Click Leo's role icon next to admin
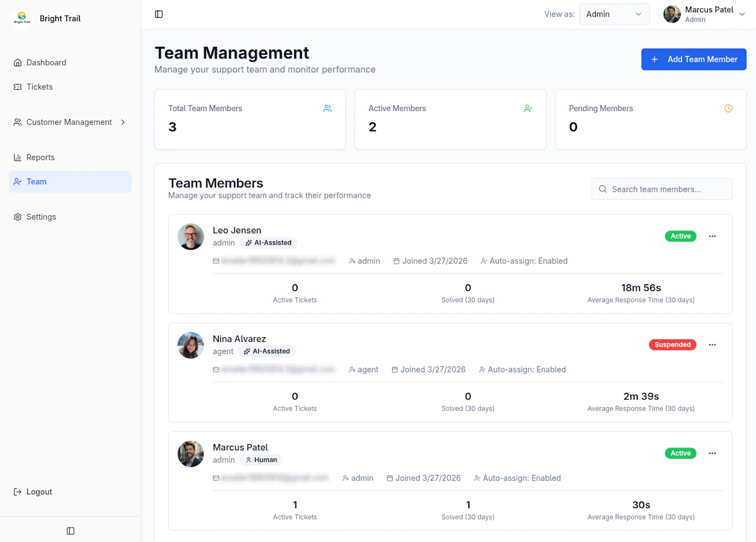The image size is (756, 542). [x=352, y=261]
